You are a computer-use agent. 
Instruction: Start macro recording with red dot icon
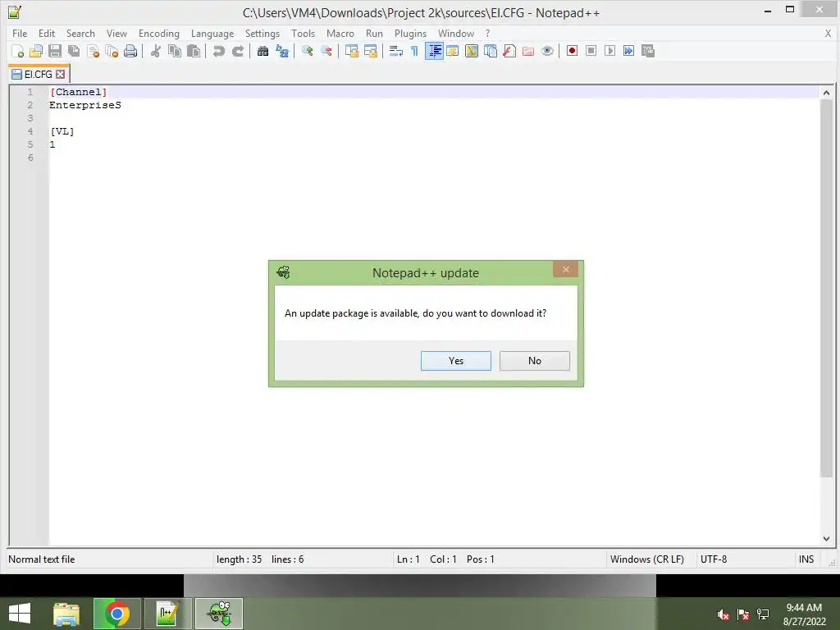pos(572,51)
